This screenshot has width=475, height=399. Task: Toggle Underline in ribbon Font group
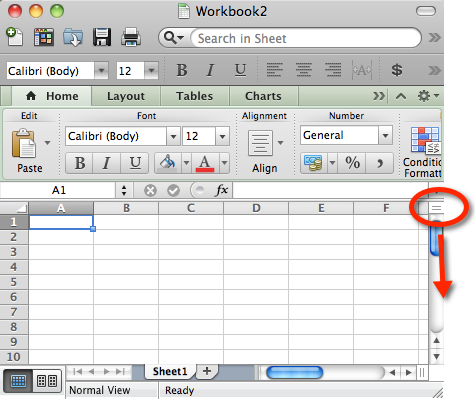click(134, 163)
